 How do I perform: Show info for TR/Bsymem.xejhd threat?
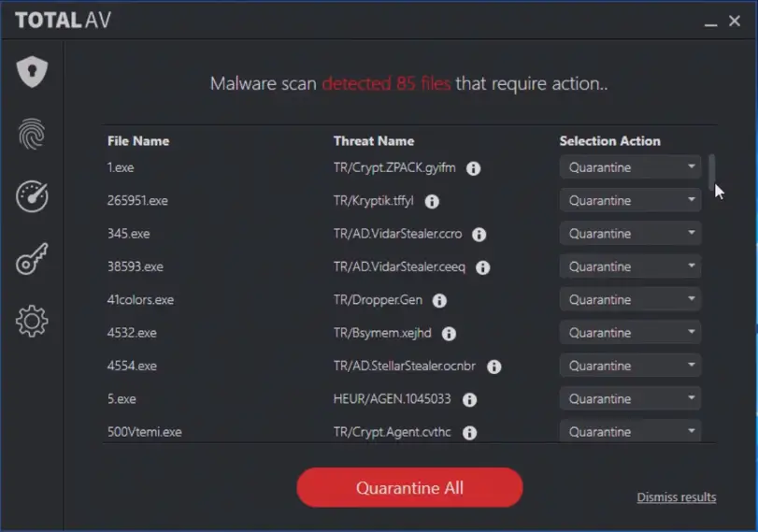449,334
